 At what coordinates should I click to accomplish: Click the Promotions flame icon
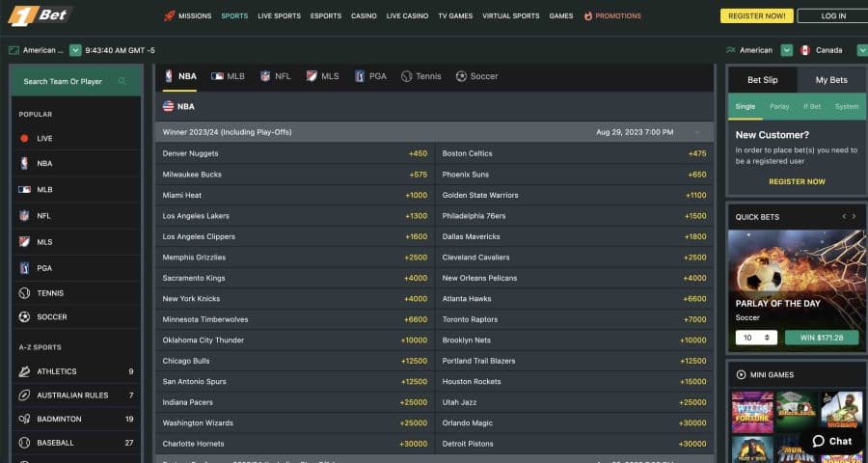[588, 16]
